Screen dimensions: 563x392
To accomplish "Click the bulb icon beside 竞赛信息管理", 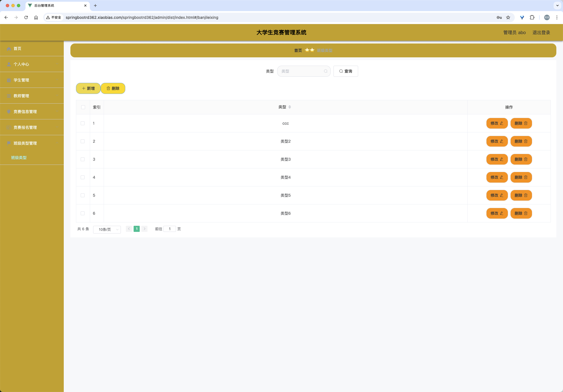I will [9, 112].
